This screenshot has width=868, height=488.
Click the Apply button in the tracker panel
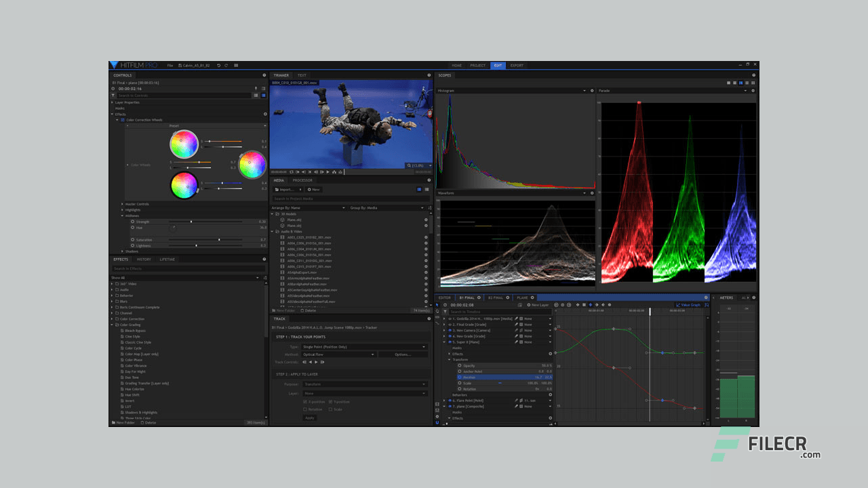pyautogui.click(x=310, y=418)
